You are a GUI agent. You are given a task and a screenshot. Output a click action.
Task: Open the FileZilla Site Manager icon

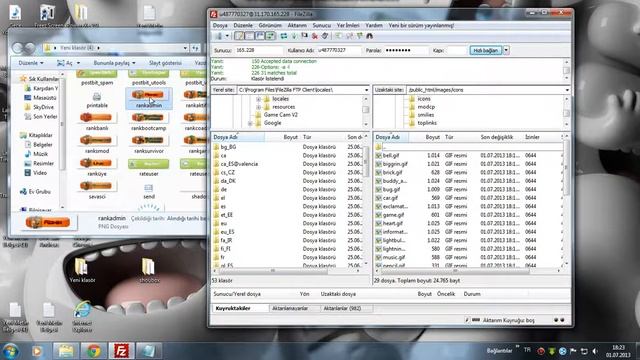(219, 36)
